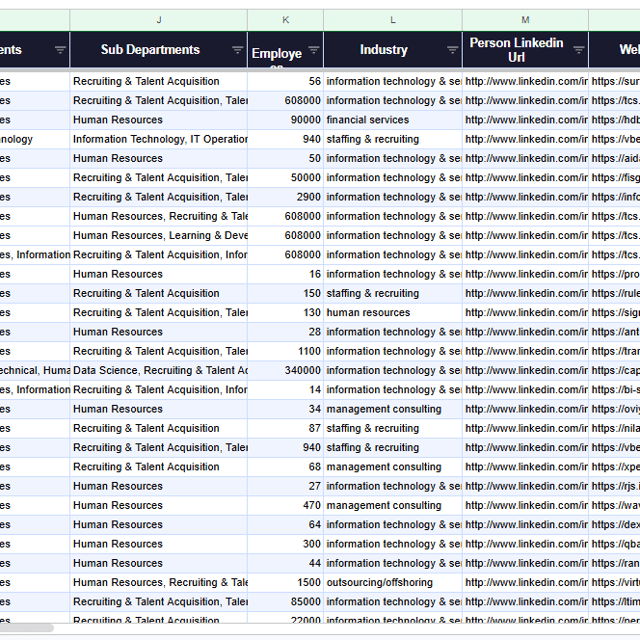
Task: Select the financial services industry cell
Action: tap(393, 120)
